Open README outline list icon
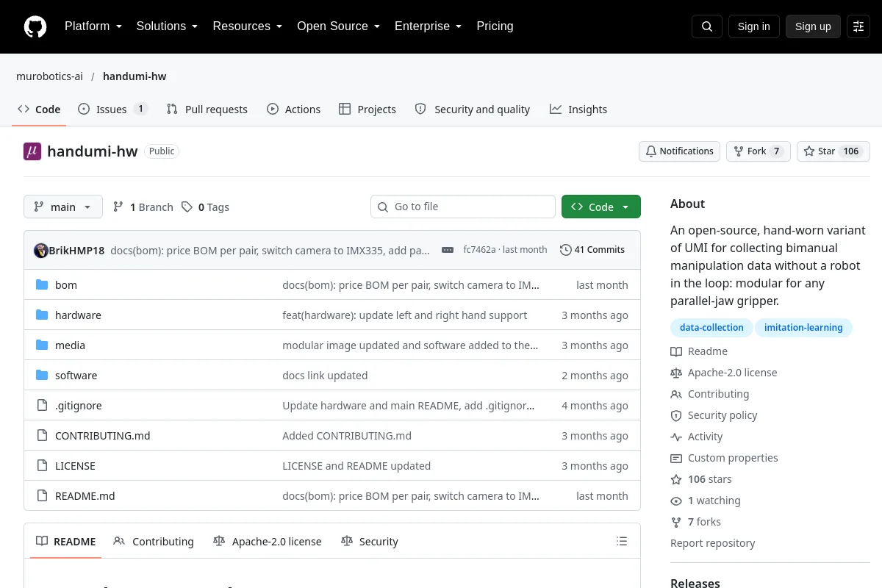 622,542
